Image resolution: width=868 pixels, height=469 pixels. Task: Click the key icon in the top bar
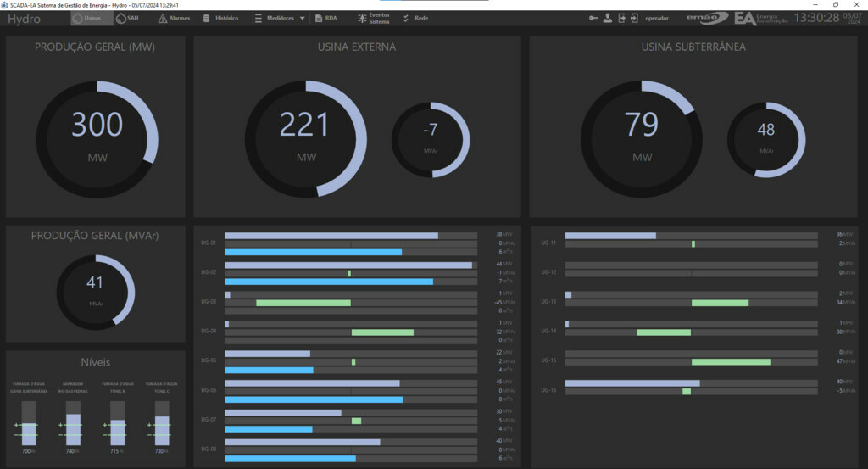pos(594,18)
